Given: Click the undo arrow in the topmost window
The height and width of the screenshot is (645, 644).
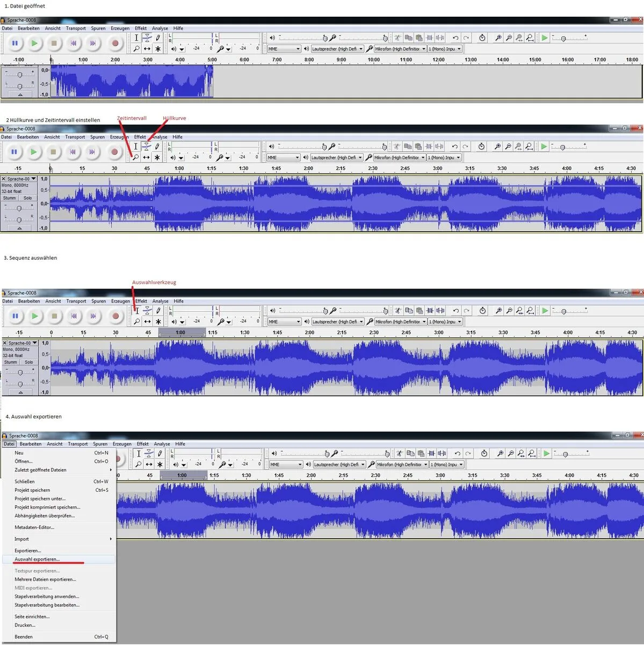Looking at the screenshot, I should coord(455,38).
